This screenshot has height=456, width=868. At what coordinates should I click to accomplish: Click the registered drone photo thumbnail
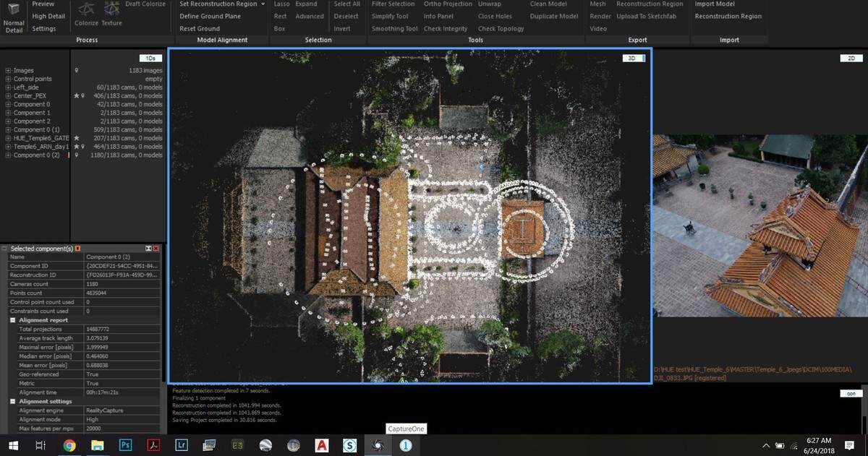click(x=760, y=225)
